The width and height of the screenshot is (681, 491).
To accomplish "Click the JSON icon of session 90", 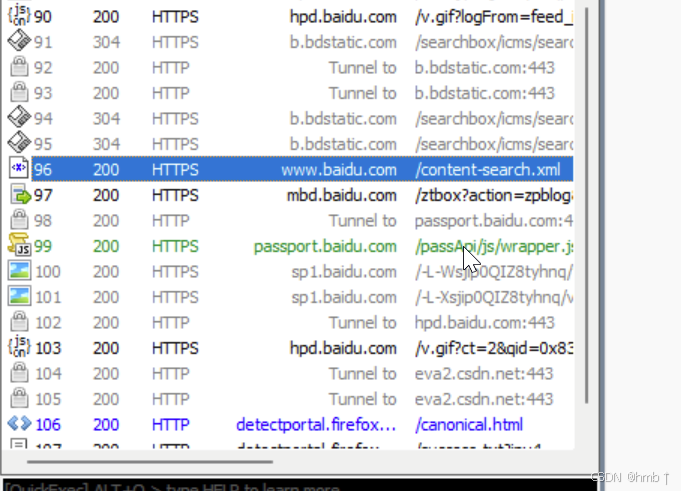I will tap(19, 16).
